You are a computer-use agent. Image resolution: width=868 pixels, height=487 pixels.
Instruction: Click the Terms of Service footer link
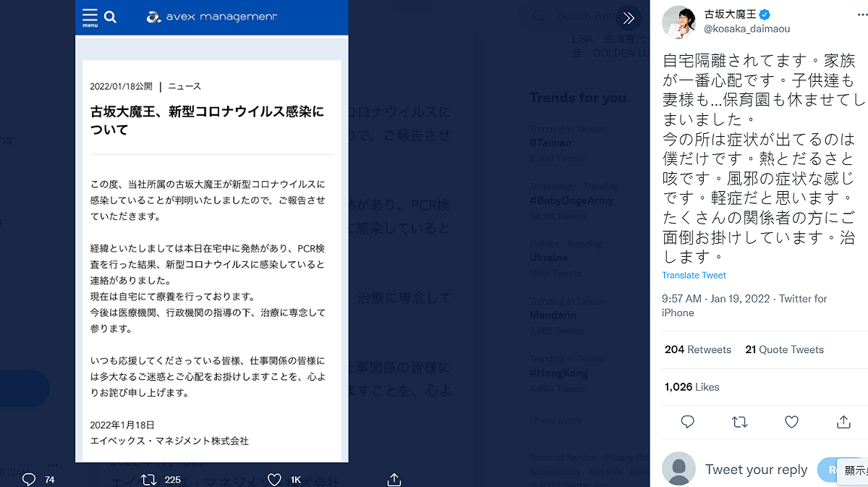(x=563, y=457)
